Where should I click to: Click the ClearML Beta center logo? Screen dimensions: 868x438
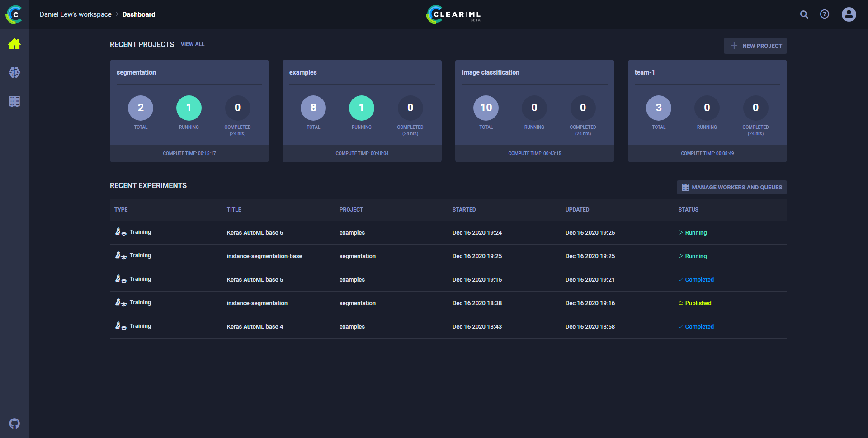point(453,14)
